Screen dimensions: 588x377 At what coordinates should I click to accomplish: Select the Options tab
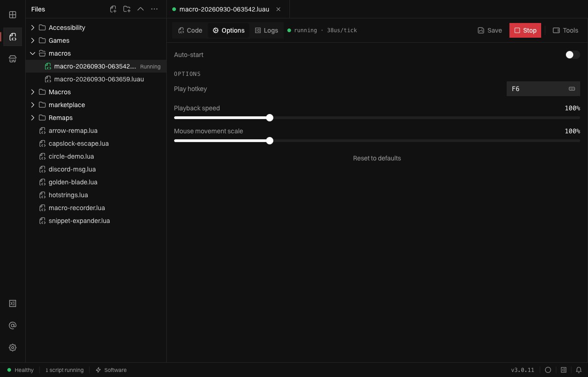[x=228, y=30]
